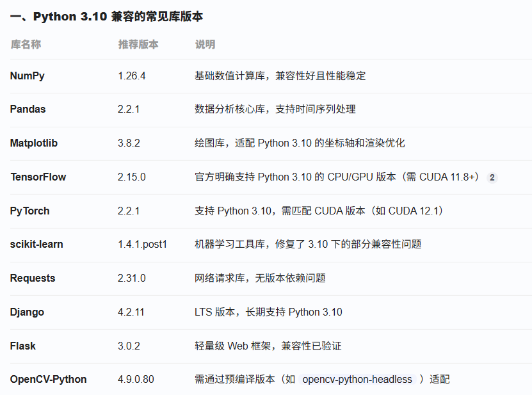Select the NumPy version '1.26.4'

(132, 76)
